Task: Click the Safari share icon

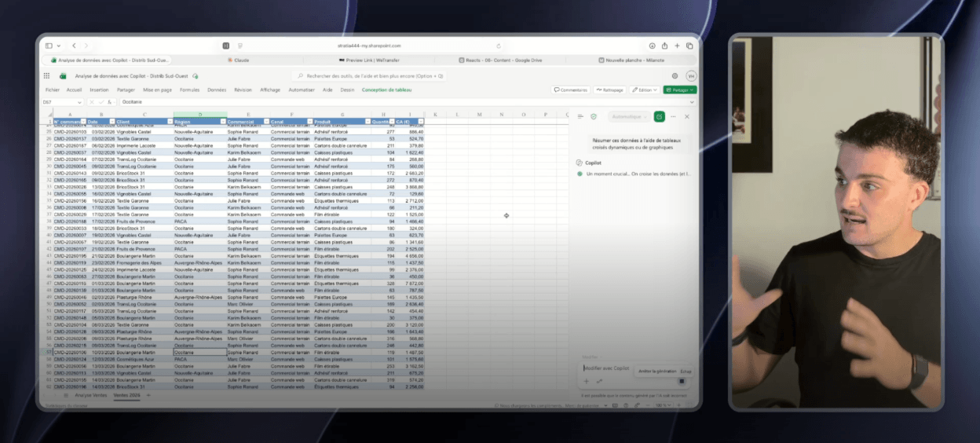Action: pyautogui.click(x=664, y=46)
